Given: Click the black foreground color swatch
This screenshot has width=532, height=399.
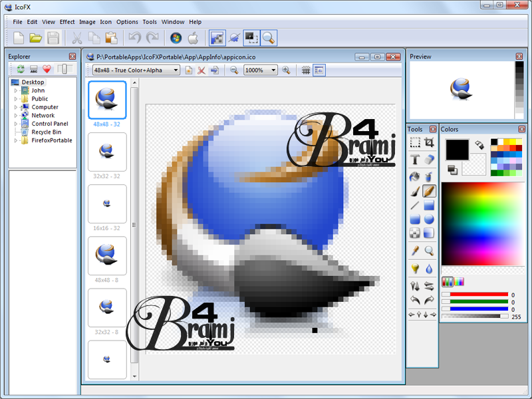Looking at the screenshot, I should coord(457,150).
